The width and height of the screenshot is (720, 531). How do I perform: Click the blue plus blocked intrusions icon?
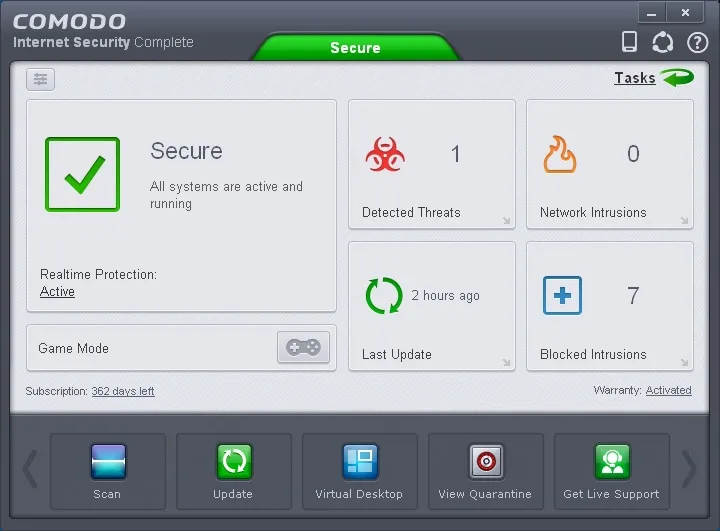point(562,295)
